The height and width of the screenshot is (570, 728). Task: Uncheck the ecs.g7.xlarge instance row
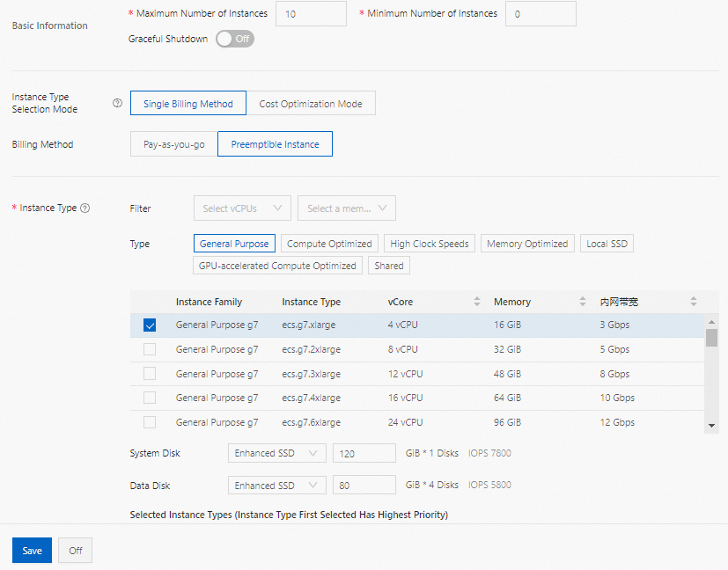point(149,325)
